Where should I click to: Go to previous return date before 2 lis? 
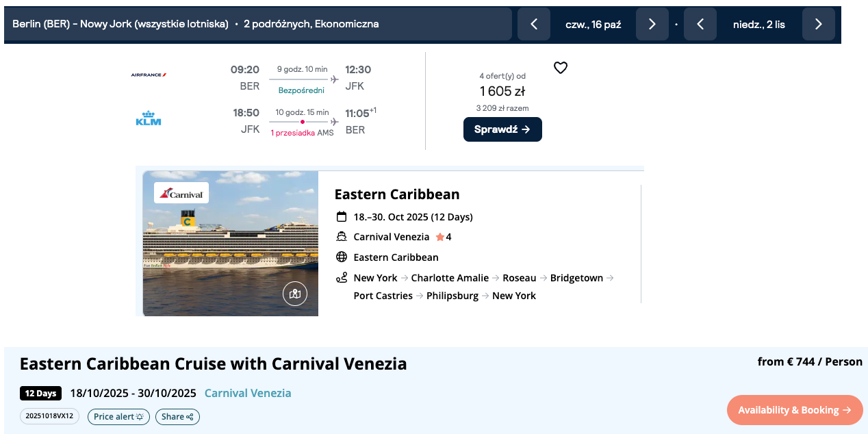(x=700, y=25)
